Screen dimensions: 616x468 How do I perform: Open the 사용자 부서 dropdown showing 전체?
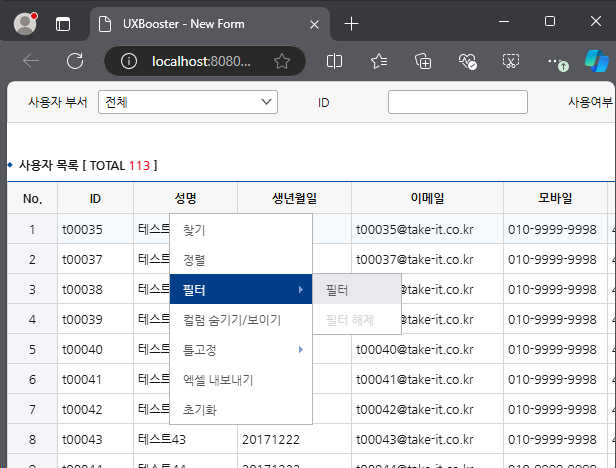[x=188, y=102]
